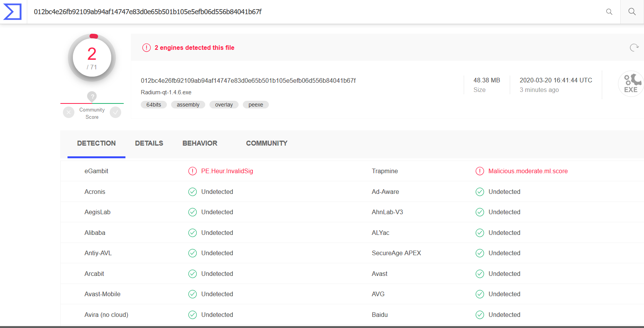The width and height of the screenshot is (644, 328).
Task: Click the SecureAge APEX engine name
Action: 396,253
